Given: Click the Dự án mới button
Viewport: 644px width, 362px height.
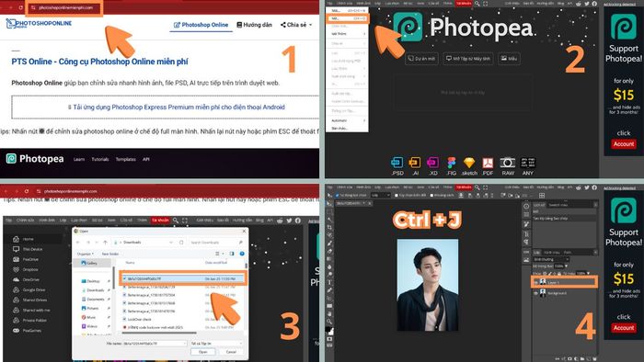Looking at the screenshot, I should click(421, 59).
